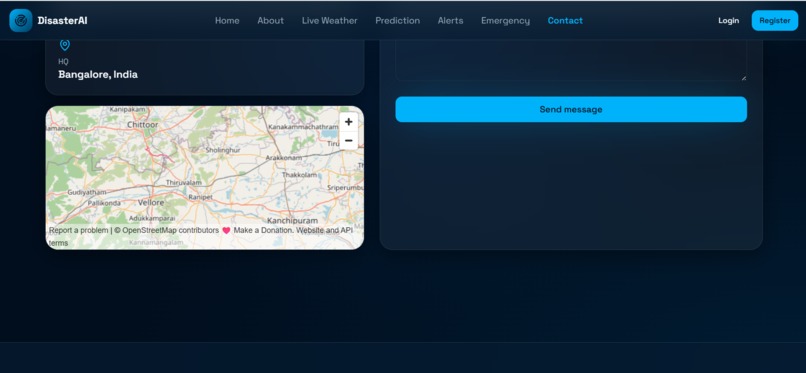This screenshot has height=373, width=806.
Task: View the Alerts page
Action: (450, 21)
